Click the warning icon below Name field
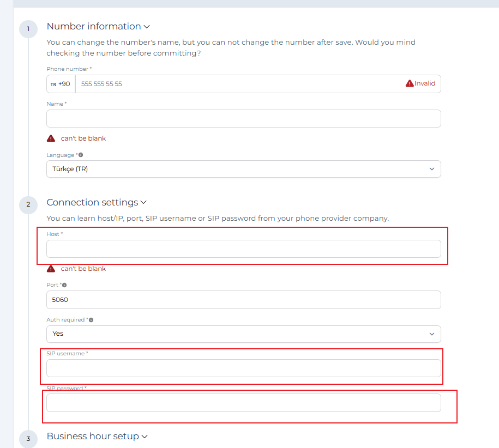 [x=51, y=138]
